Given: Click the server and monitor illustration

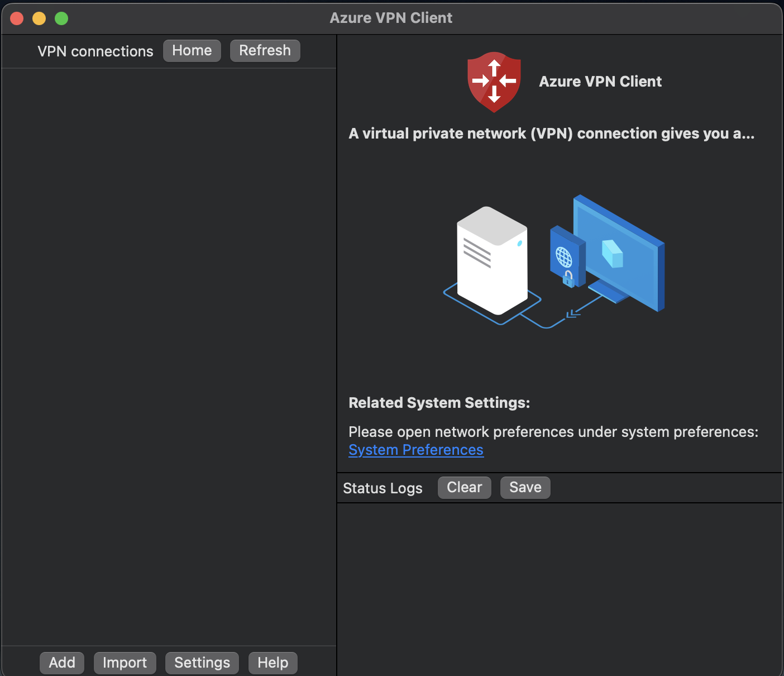Looking at the screenshot, I should [554, 261].
